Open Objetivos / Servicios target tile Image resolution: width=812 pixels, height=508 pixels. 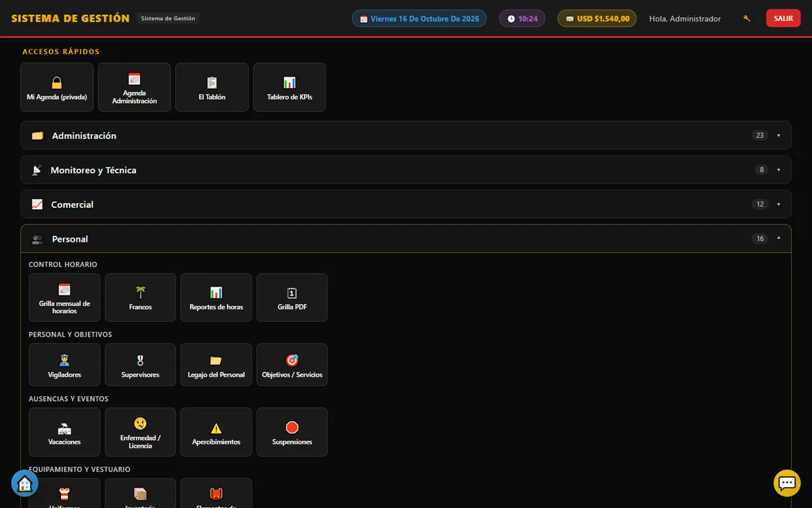(x=292, y=365)
